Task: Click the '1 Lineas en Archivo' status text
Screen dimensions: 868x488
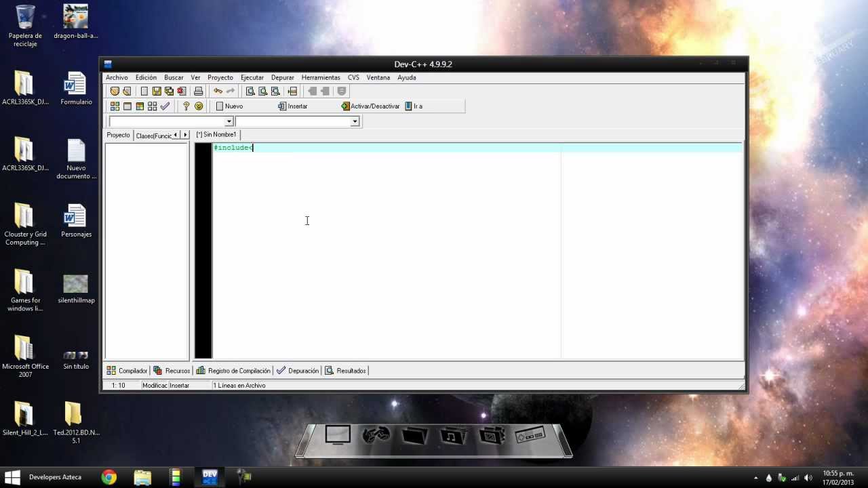Action: [240, 385]
